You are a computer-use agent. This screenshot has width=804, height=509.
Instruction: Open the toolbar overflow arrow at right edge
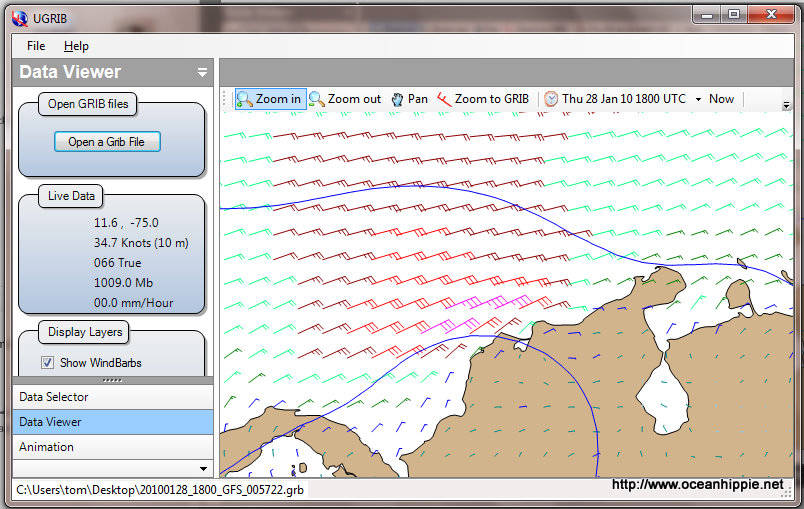pyautogui.click(x=786, y=105)
